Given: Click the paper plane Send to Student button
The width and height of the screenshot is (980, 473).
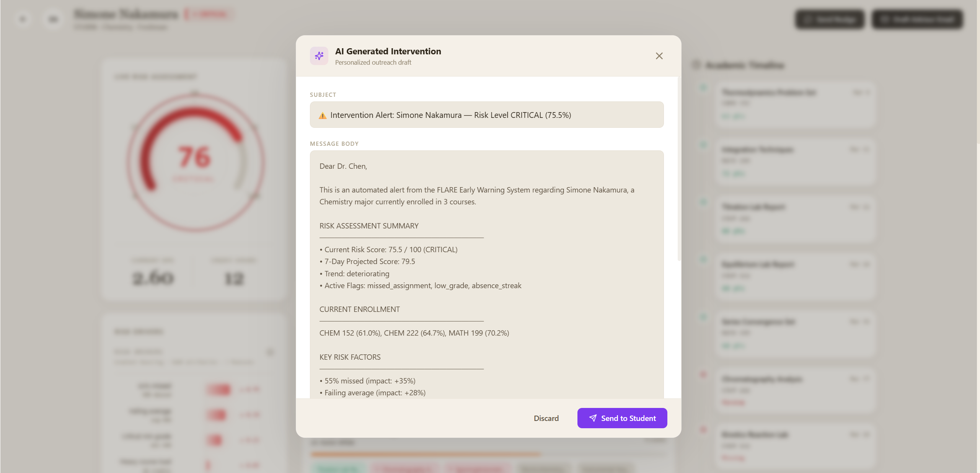Looking at the screenshot, I should point(622,418).
